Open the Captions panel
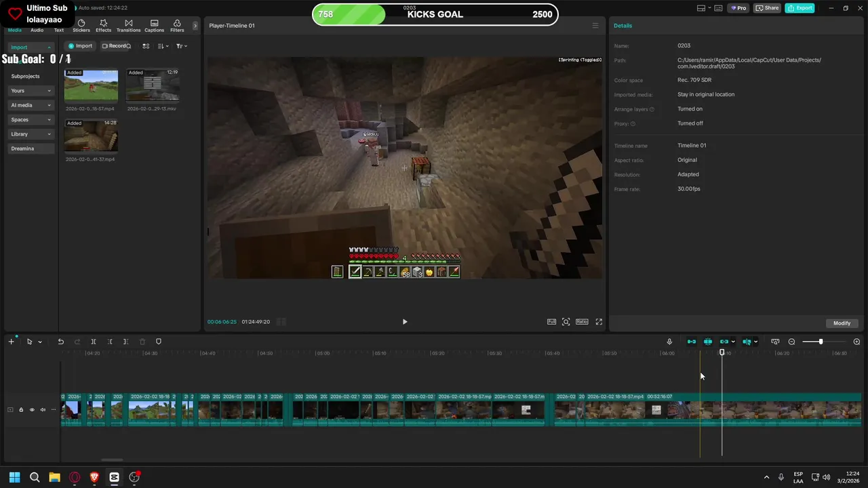 (x=154, y=26)
